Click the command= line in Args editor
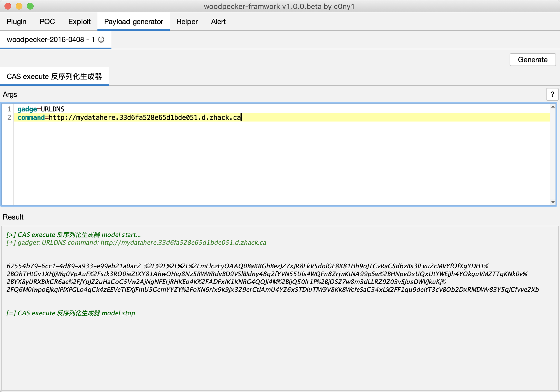The width and height of the screenshot is (560, 392). coord(129,118)
